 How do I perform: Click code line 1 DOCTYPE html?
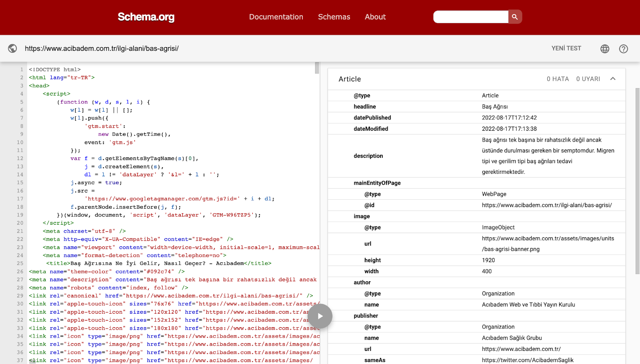(x=55, y=70)
